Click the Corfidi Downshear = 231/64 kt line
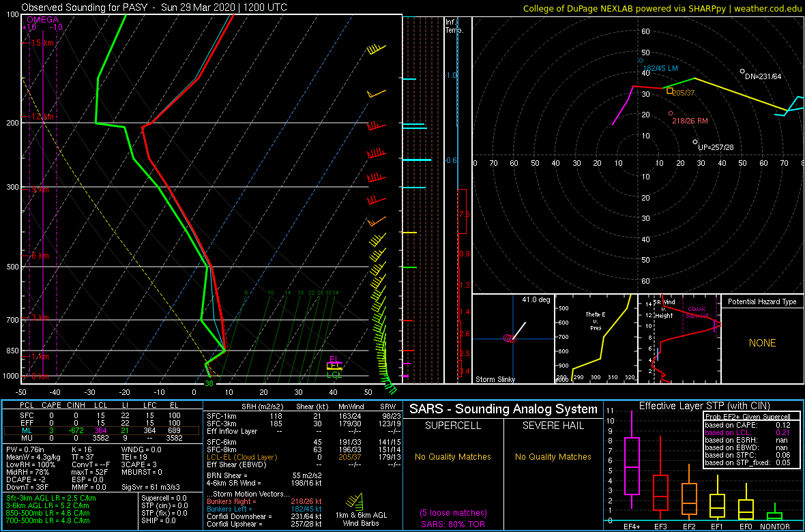 pos(265,516)
